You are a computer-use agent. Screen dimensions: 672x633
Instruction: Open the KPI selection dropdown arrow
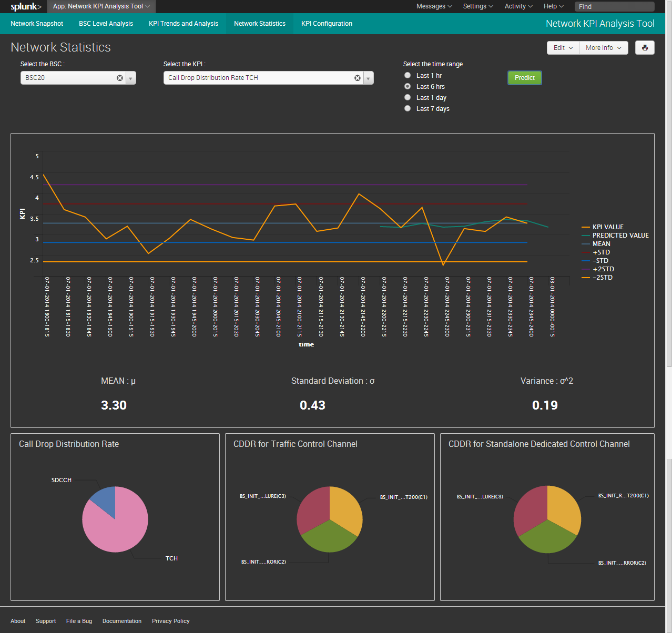[369, 78]
